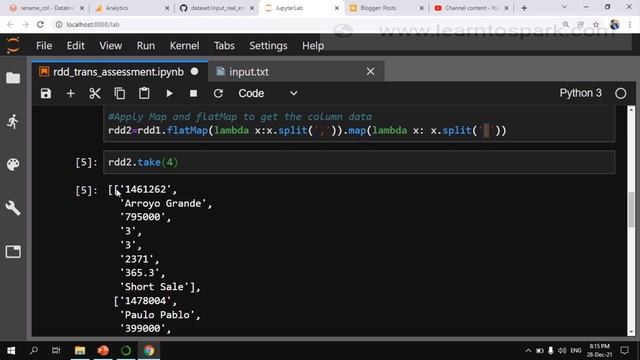
Task: Click the flatMap code cell editor
Action: coord(359,124)
